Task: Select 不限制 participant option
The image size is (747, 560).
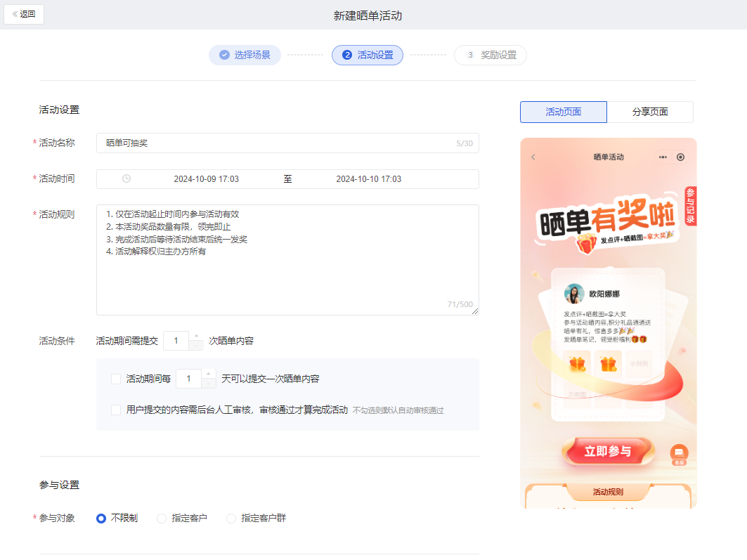Action: [x=117, y=518]
